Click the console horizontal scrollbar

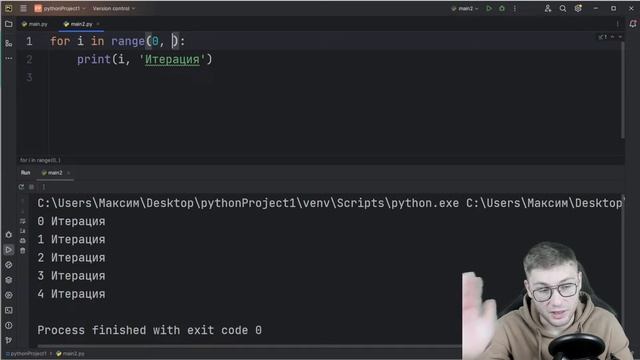(x=249, y=346)
